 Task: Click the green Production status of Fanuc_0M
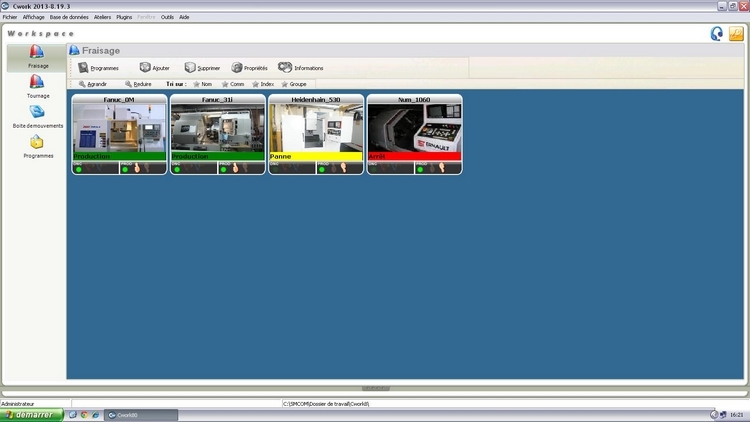point(120,156)
